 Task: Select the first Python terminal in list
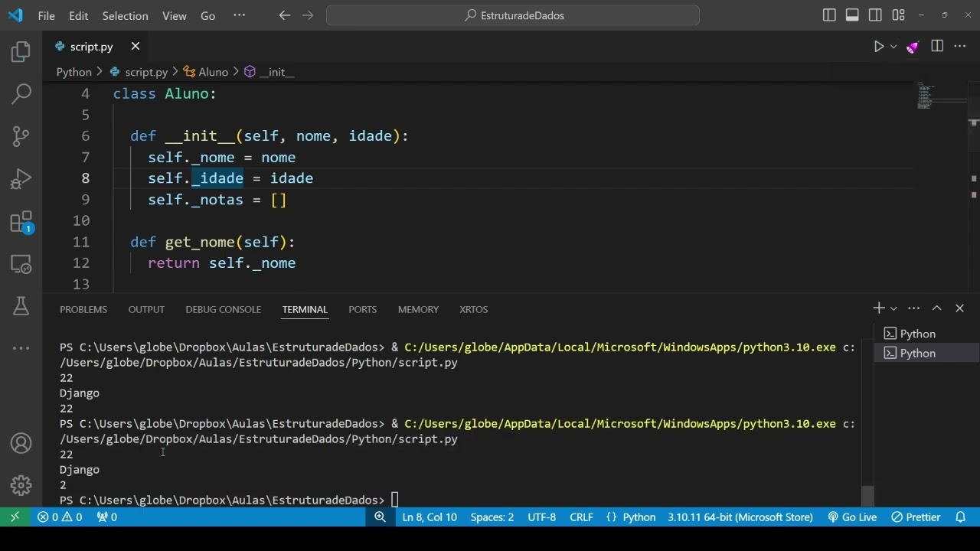click(926, 334)
